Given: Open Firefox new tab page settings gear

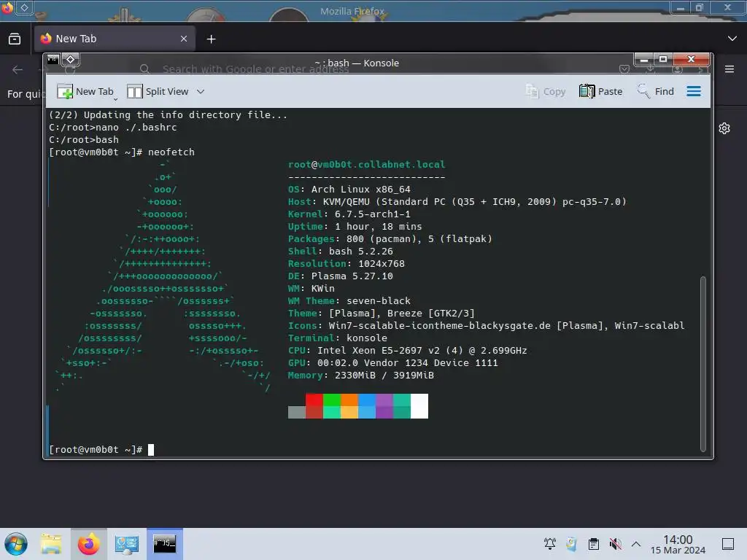Looking at the screenshot, I should pos(724,128).
